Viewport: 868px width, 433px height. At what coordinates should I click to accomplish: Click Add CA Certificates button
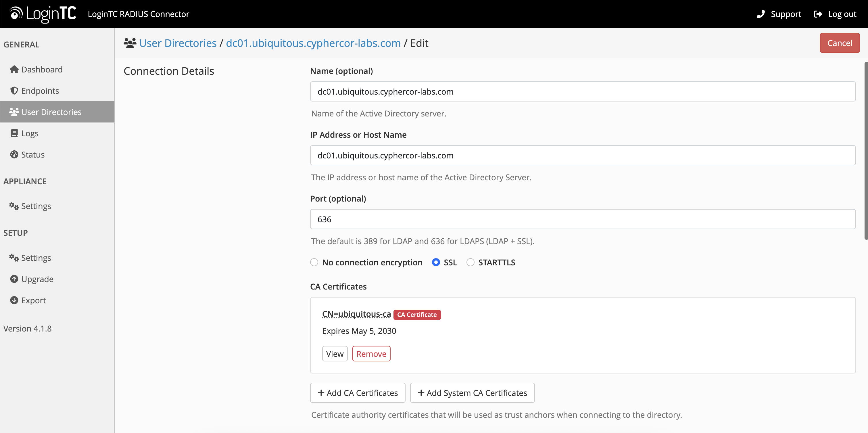(358, 392)
